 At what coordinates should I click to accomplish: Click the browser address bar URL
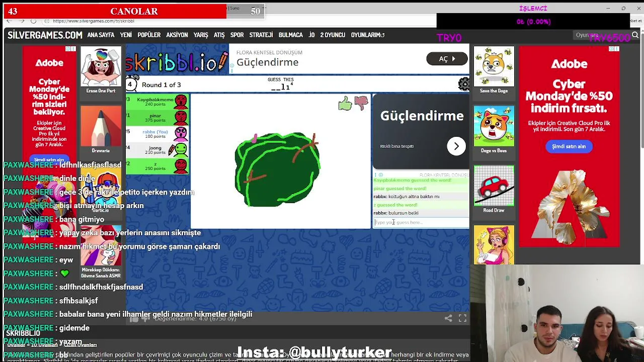coord(94,21)
